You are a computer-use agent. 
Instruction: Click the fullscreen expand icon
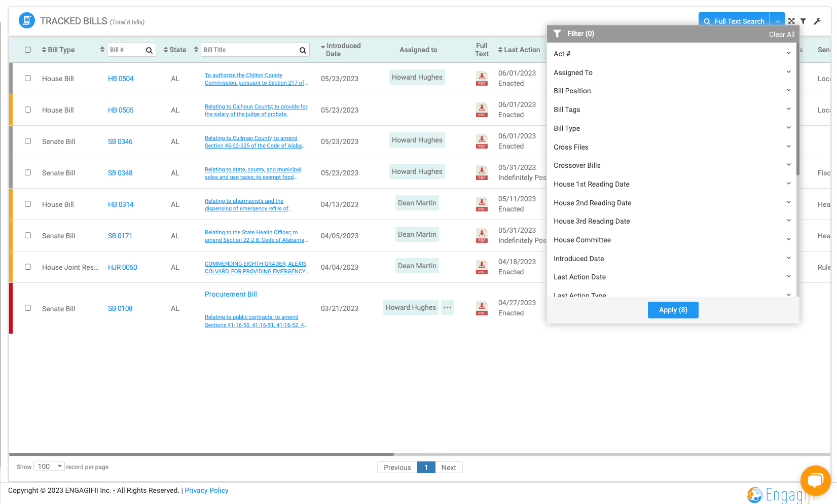pyautogui.click(x=791, y=21)
